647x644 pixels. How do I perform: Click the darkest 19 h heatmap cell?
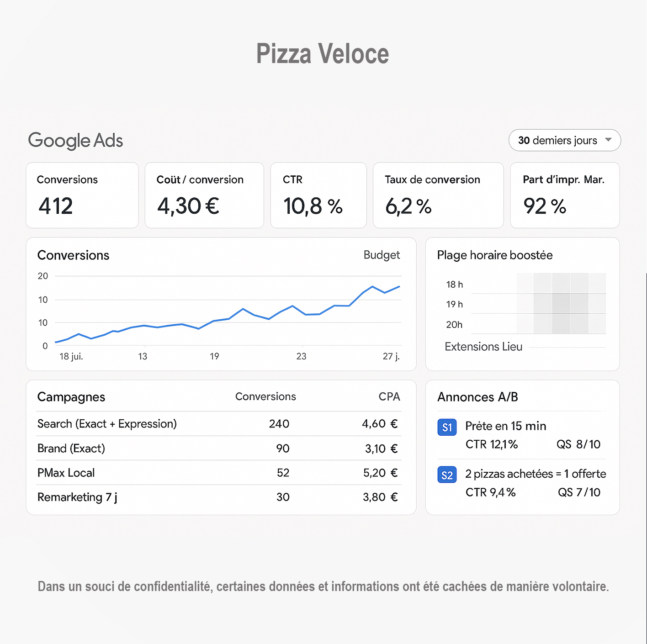click(x=561, y=304)
